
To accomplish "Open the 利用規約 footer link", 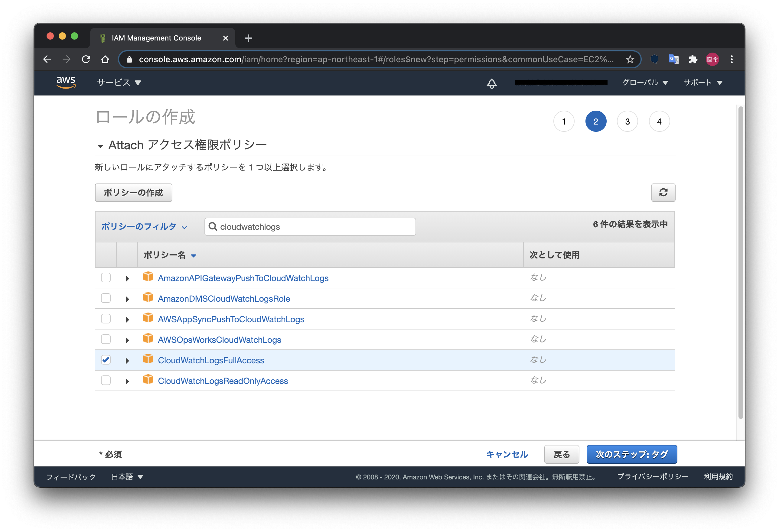I will (718, 476).
